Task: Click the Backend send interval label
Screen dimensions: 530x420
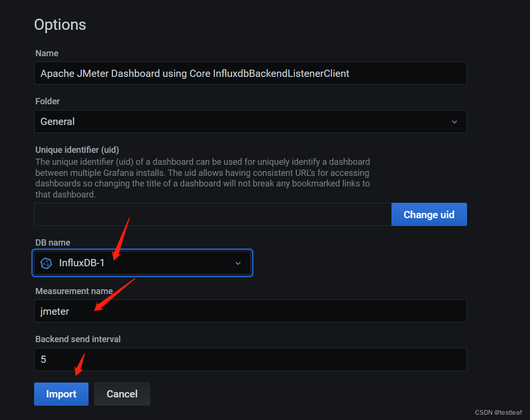Action: 78,339
